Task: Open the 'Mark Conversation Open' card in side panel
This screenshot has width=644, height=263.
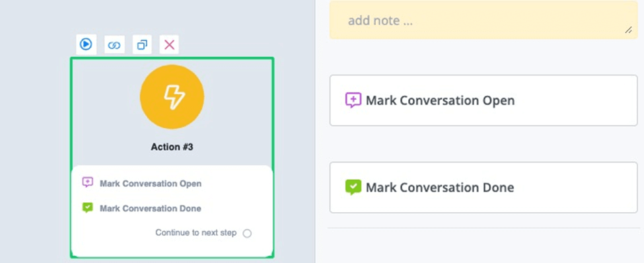Action: (x=483, y=100)
